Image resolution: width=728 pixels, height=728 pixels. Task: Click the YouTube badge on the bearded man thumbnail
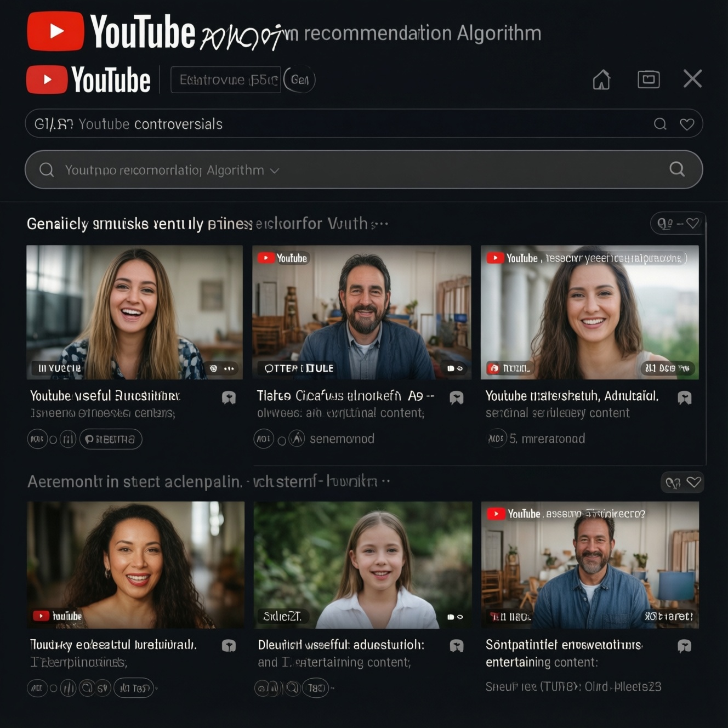[x=283, y=258]
